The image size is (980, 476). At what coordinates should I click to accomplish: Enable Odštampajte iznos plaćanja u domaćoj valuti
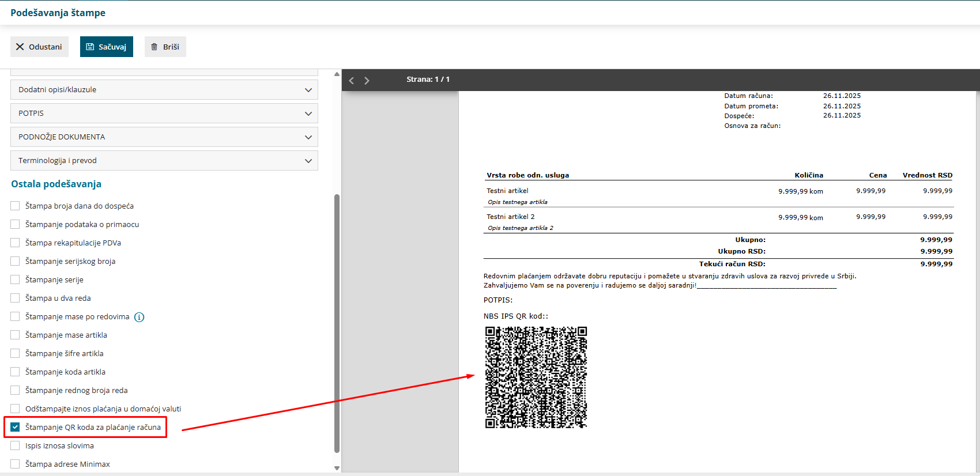pyautogui.click(x=15, y=409)
